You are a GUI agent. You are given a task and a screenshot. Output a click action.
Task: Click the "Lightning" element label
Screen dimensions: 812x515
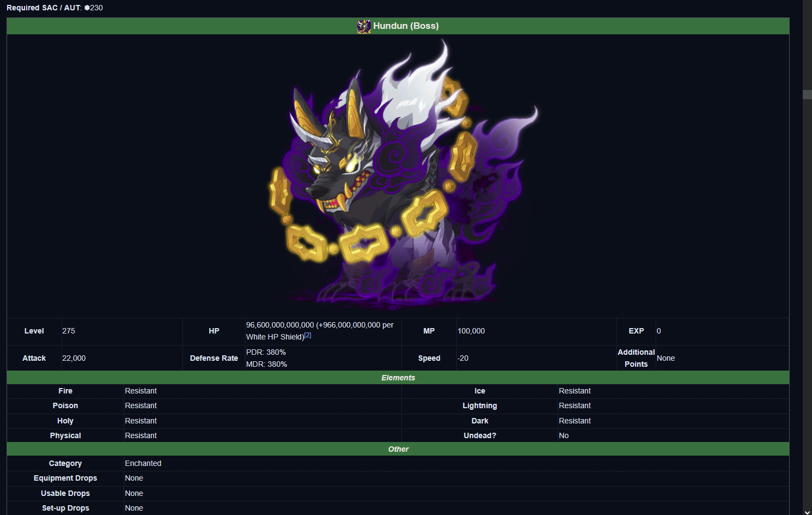point(480,405)
